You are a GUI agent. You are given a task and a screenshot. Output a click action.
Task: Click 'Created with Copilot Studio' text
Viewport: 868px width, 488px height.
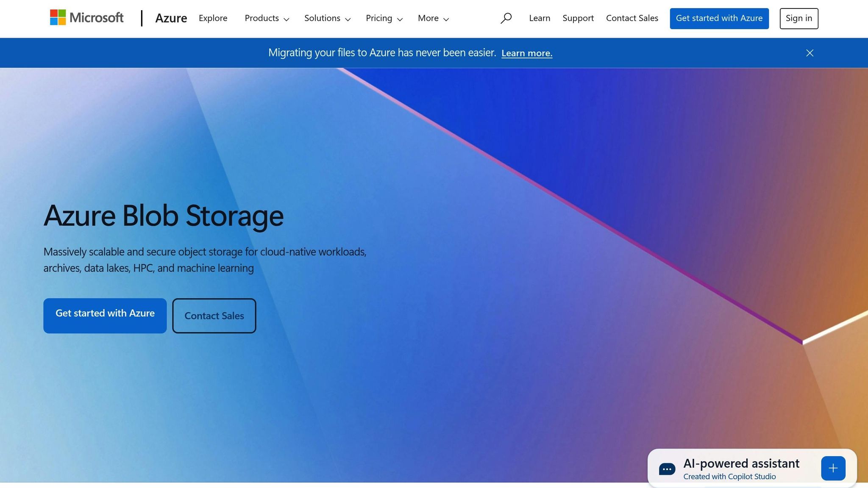point(729,477)
